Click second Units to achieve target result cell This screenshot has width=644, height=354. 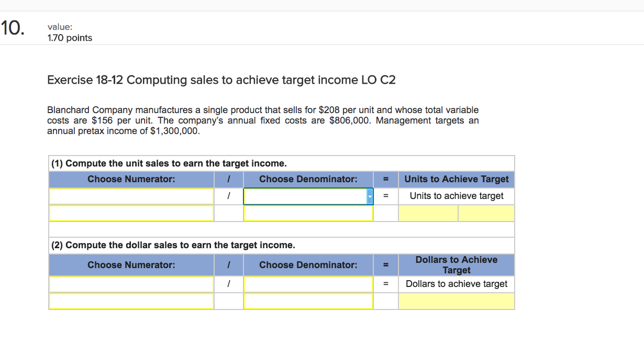(486, 213)
